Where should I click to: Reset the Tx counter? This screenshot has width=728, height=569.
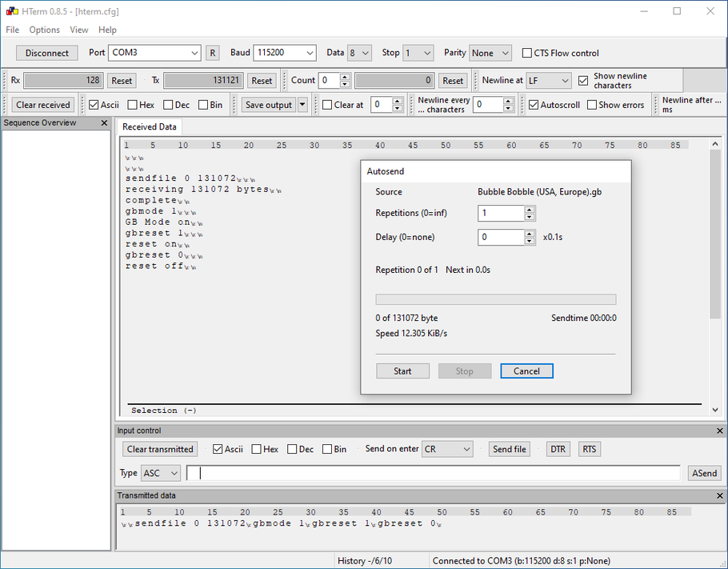(x=262, y=81)
